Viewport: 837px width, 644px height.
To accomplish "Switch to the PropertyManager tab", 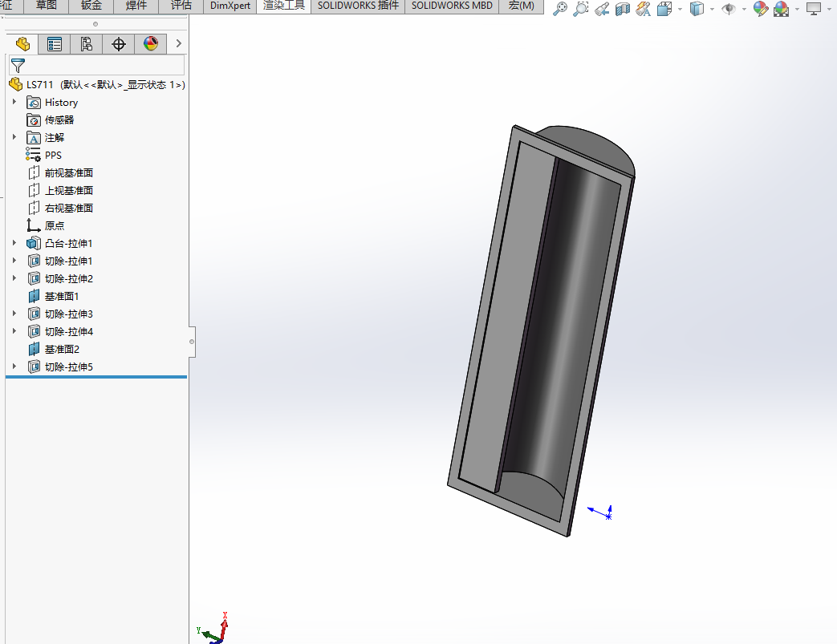I will pyautogui.click(x=55, y=44).
